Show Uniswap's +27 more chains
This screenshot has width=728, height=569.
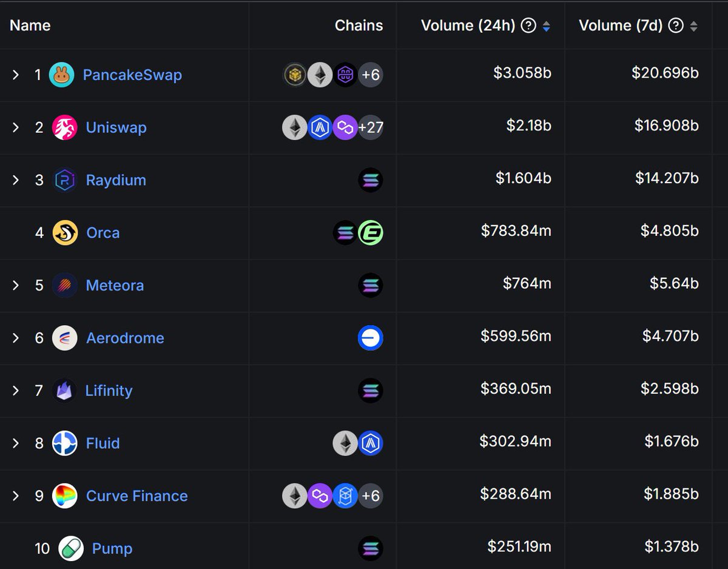[371, 127]
